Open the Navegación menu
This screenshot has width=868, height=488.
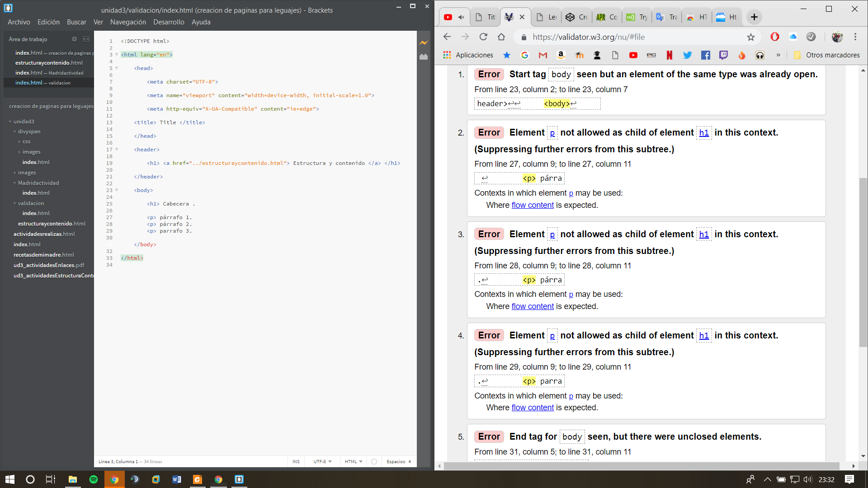(x=128, y=22)
